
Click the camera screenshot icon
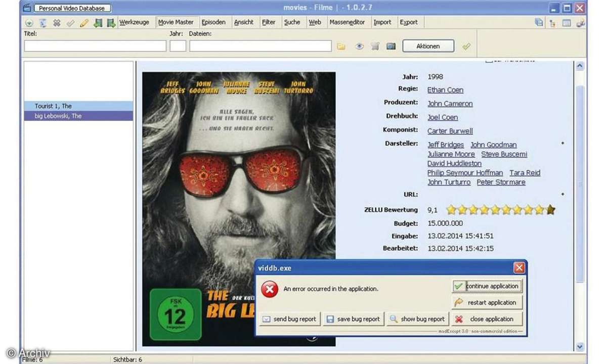tap(391, 47)
